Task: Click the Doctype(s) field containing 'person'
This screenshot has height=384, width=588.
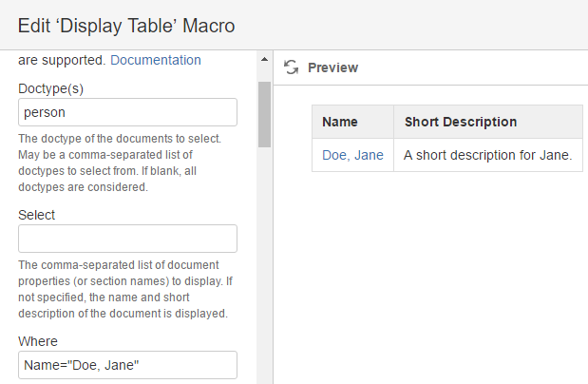Action: [x=127, y=112]
